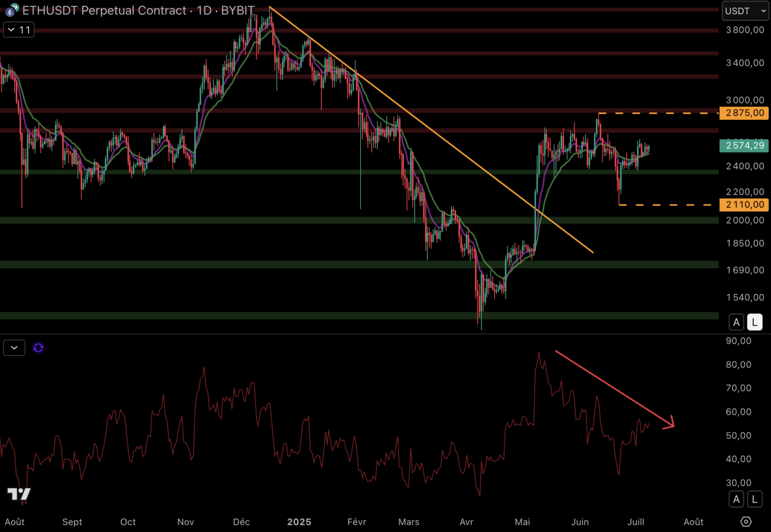
Task: Toggle log scale L on price chart
Action: click(x=754, y=322)
